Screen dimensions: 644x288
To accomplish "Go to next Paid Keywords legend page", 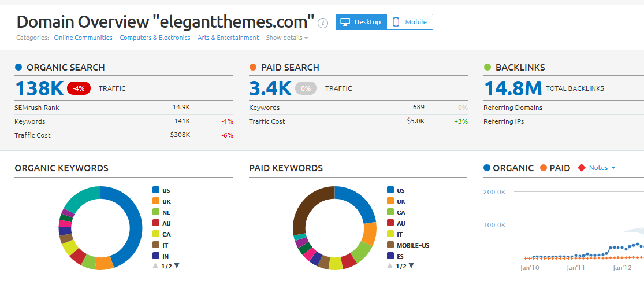I will tap(411, 266).
